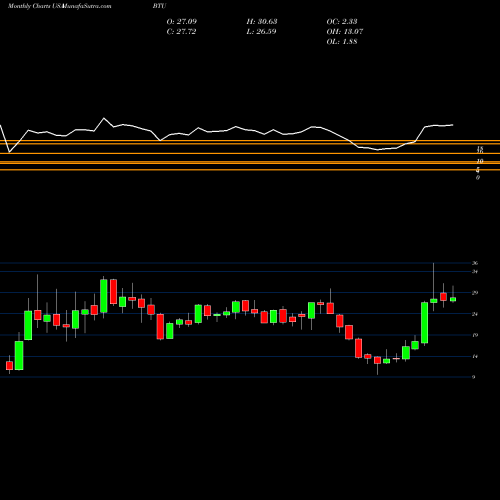Click the 'OL: 1.88' statistic
The height and width of the screenshot is (500, 500).
[x=342, y=41]
